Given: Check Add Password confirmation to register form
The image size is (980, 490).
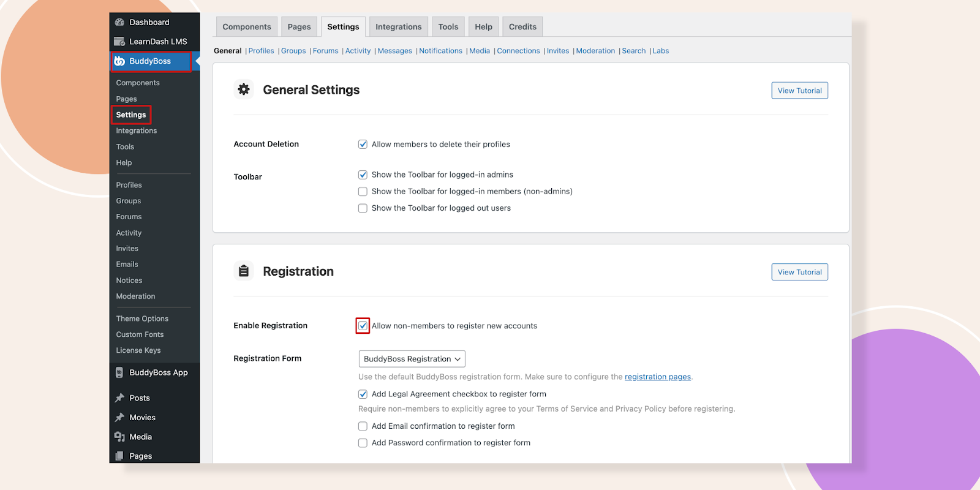Looking at the screenshot, I should point(363,443).
